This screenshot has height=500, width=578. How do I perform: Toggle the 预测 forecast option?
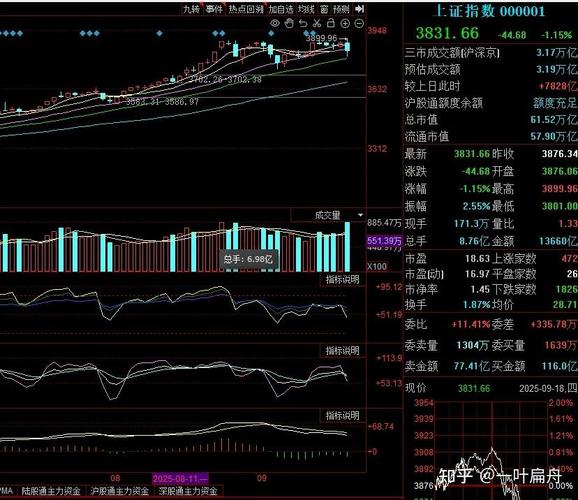[341, 9]
